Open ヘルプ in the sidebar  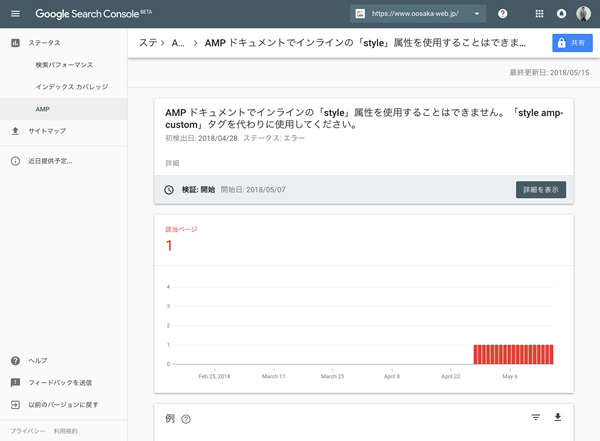coord(38,361)
